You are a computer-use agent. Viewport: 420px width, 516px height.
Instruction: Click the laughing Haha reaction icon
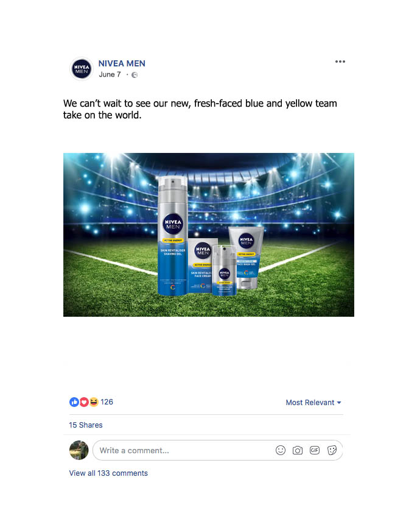(x=94, y=402)
